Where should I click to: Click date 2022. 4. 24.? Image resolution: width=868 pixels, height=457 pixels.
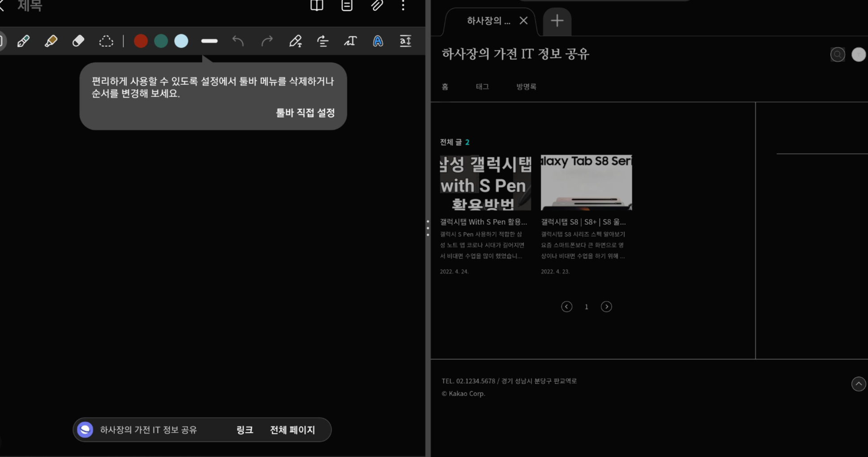(x=454, y=272)
